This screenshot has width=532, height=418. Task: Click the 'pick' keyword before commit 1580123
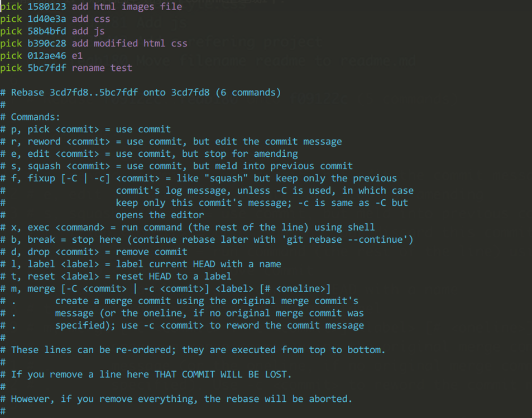[x=11, y=7]
